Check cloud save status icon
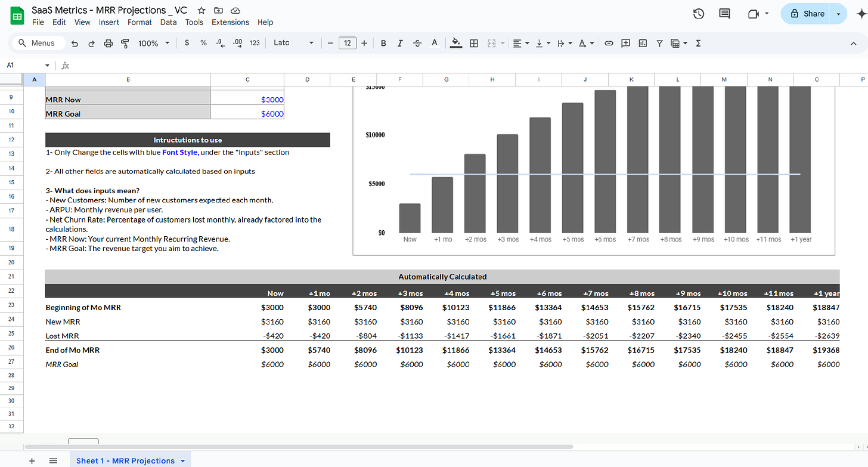868x467 pixels. (235, 10)
